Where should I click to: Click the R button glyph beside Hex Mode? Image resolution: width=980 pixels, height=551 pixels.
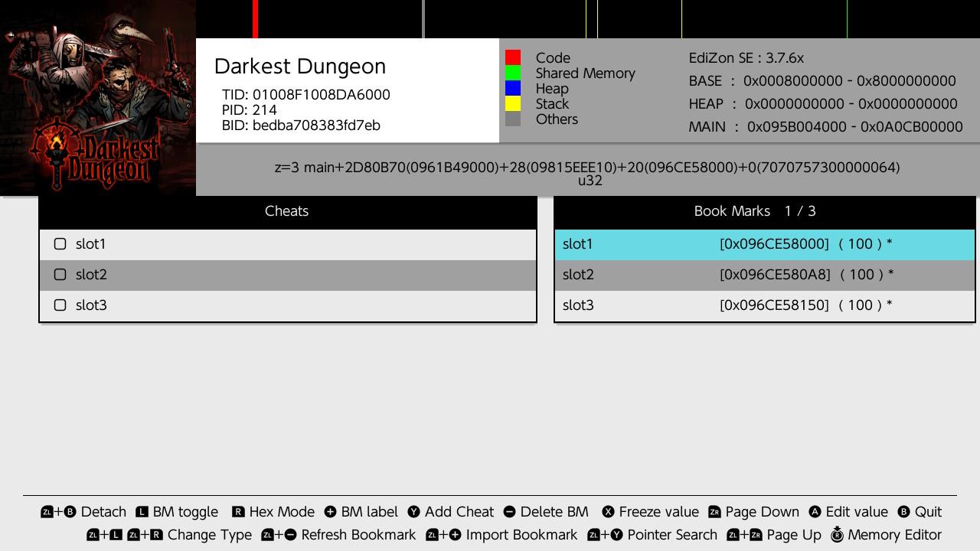(238, 512)
